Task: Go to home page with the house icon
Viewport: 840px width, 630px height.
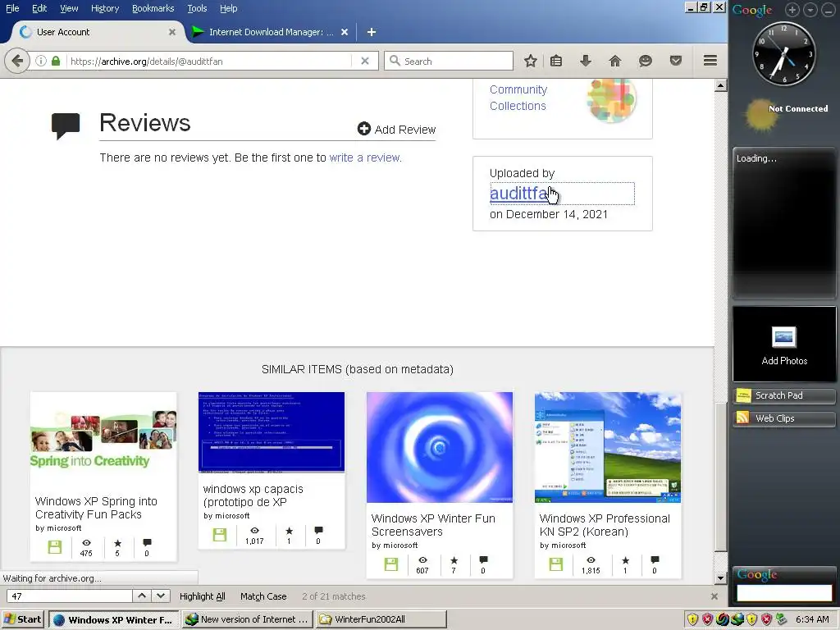Action: click(615, 61)
